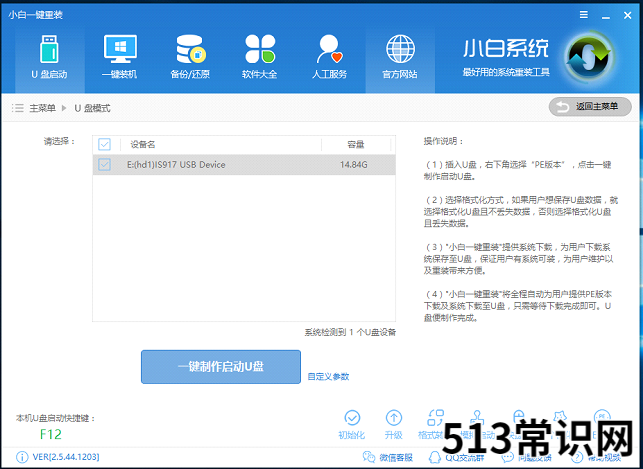Screen dimensions: 643x469
Task: Click the 一键制作启动U盘 button
Action: click(221, 367)
